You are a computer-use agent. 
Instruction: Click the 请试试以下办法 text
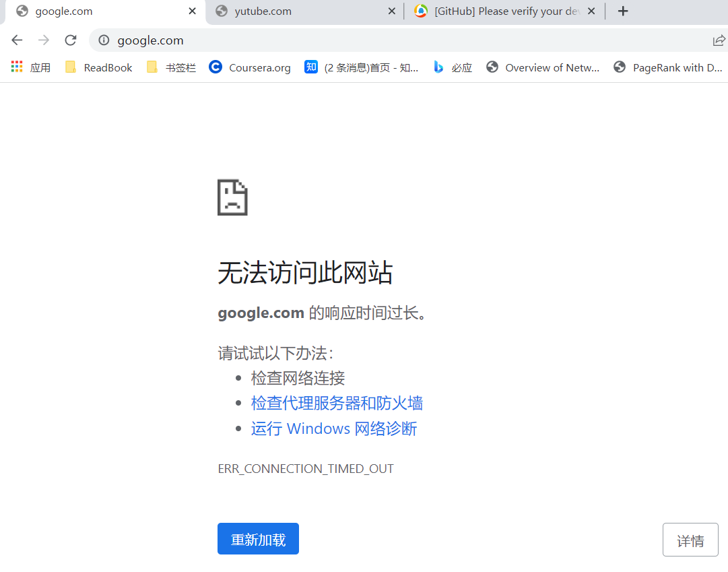276,353
